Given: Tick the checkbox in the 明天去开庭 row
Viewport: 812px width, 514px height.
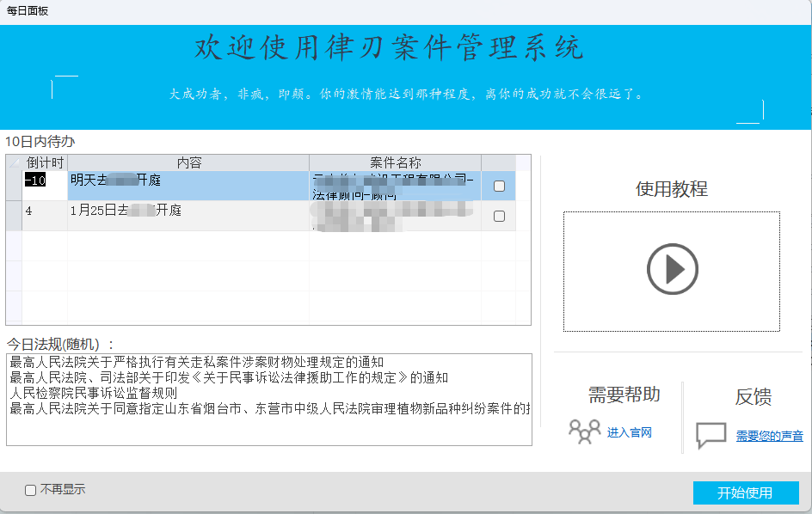Looking at the screenshot, I should [x=499, y=186].
